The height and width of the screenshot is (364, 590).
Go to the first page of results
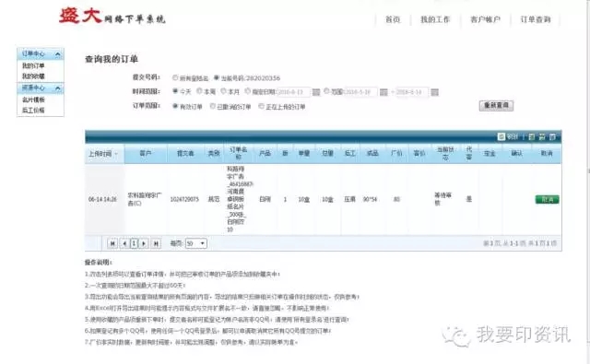(x=112, y=243)
